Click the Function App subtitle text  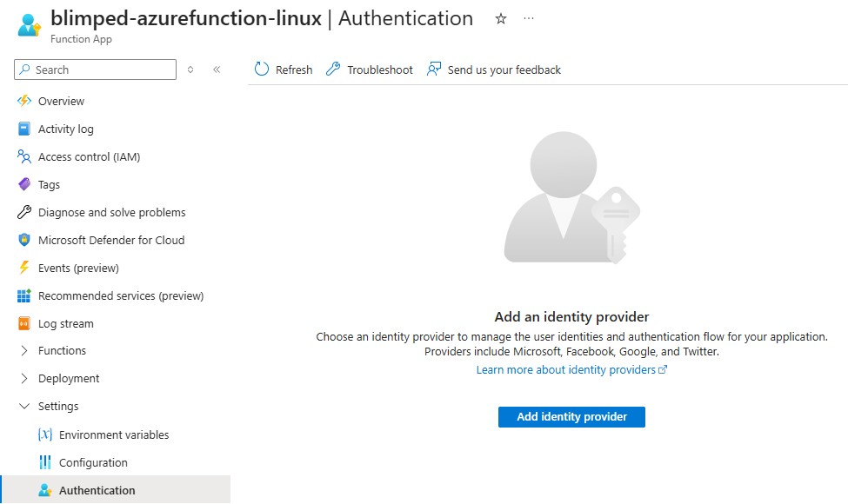click(81, 39)
